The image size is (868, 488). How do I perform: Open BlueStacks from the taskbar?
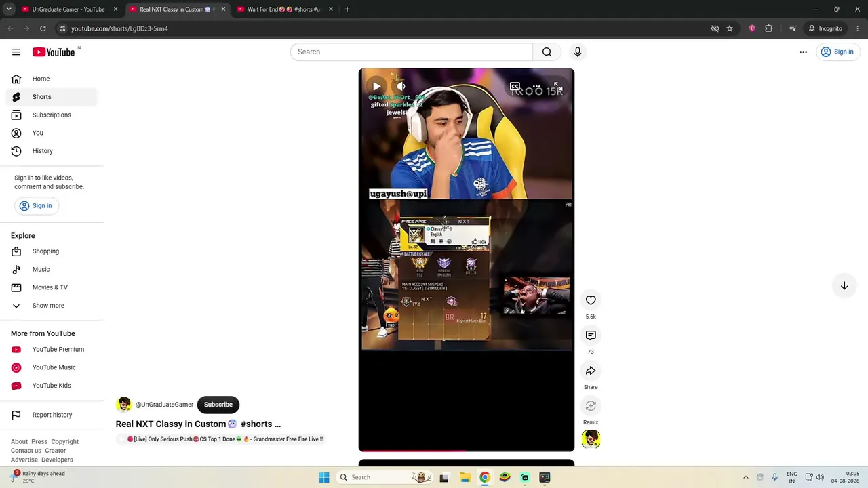coord(505,477)
